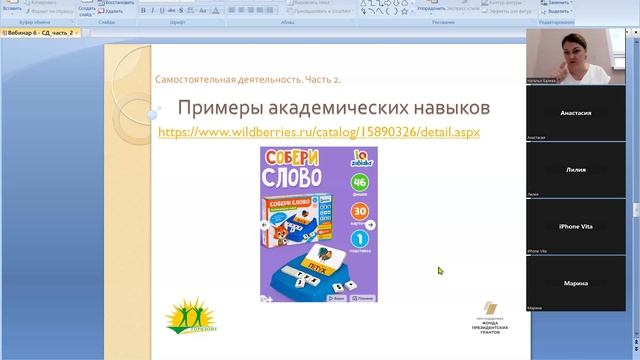Select Анастасия participant tile

(576, 113)
